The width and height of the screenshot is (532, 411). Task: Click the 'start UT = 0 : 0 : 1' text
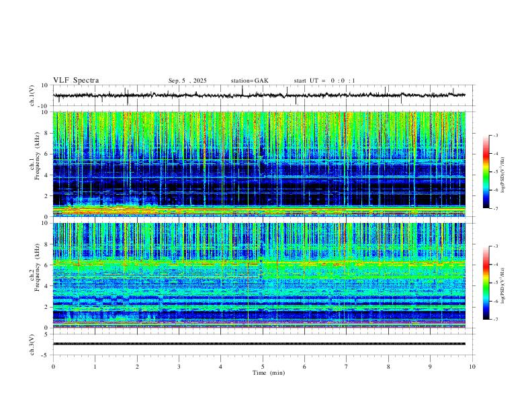point(324,81)
